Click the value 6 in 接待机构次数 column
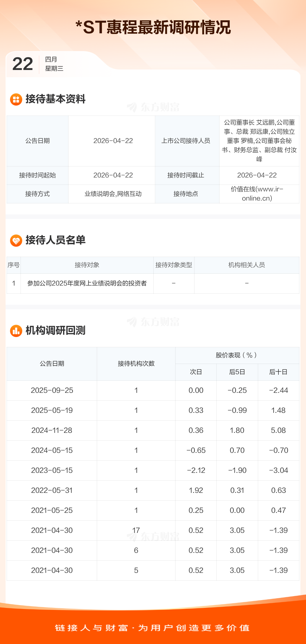Screen dimensions: 306x644 136,550
